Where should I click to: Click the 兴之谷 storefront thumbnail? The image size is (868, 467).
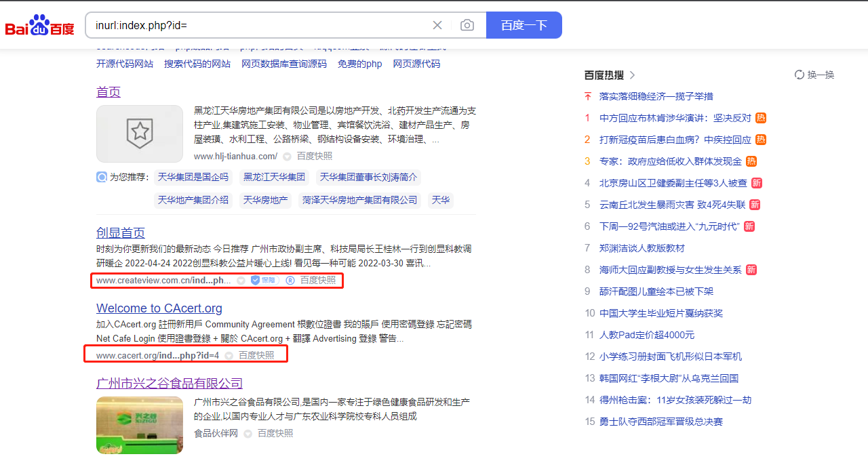click(140, 425)
